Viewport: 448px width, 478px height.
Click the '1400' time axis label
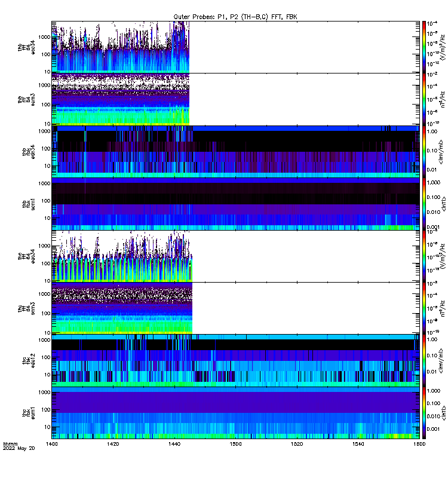pyautogui.click(x=51, y=444)
